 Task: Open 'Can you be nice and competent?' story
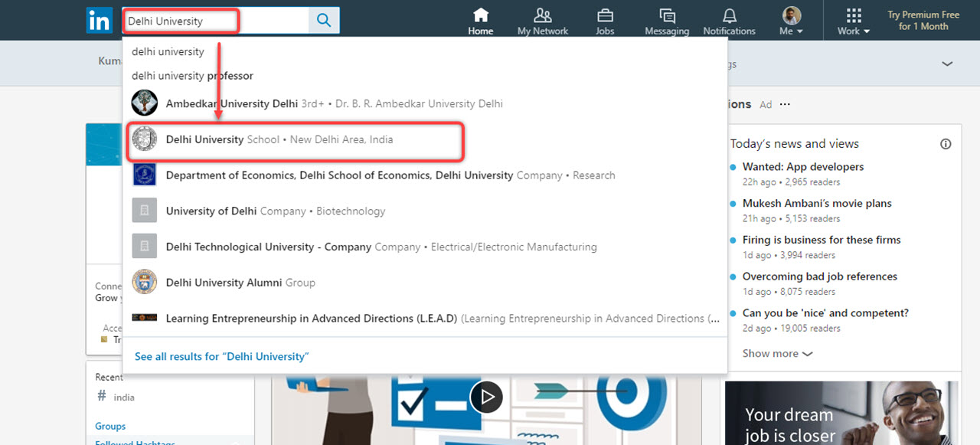click(825, 313)
